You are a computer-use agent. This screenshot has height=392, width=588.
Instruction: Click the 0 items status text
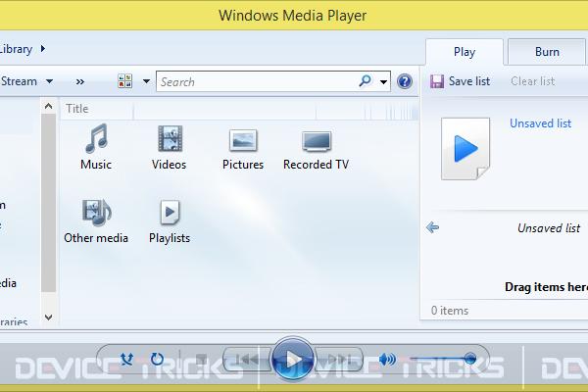click(450, 311)
